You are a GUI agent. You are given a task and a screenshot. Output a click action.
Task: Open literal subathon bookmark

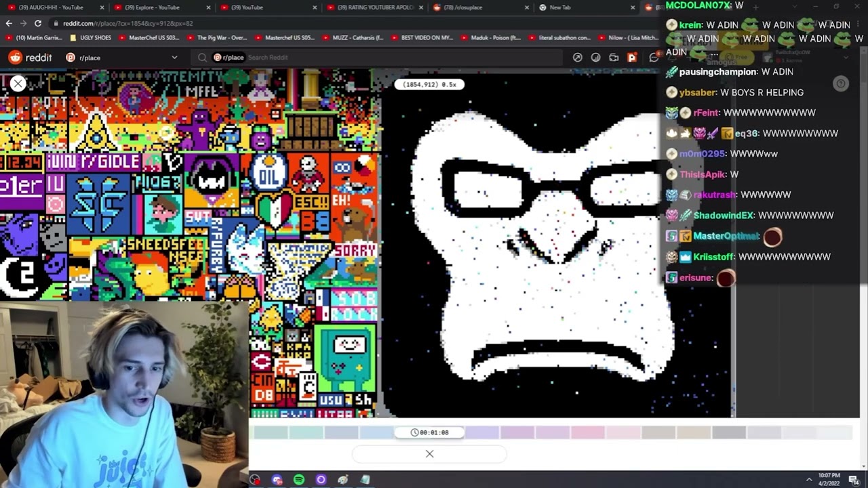559,38
